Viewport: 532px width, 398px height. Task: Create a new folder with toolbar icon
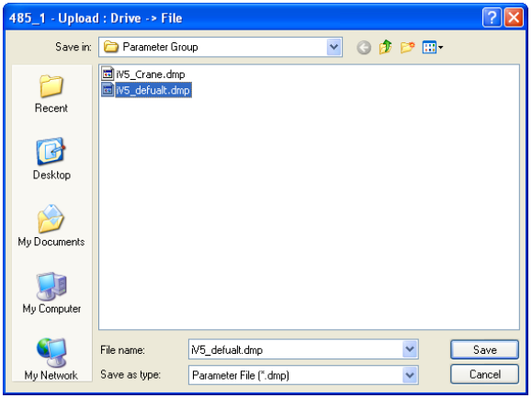click(407, 47)
